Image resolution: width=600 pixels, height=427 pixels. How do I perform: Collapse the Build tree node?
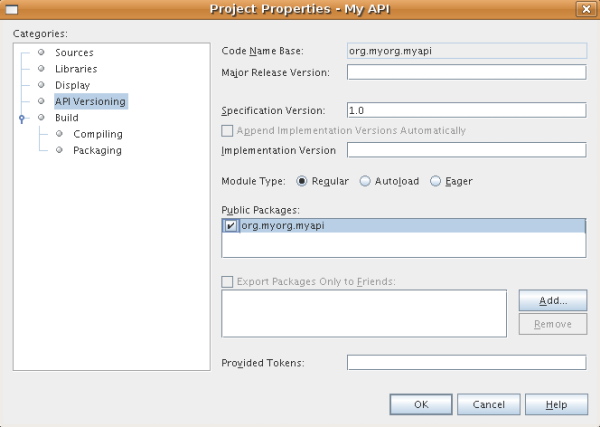point(22,118)
